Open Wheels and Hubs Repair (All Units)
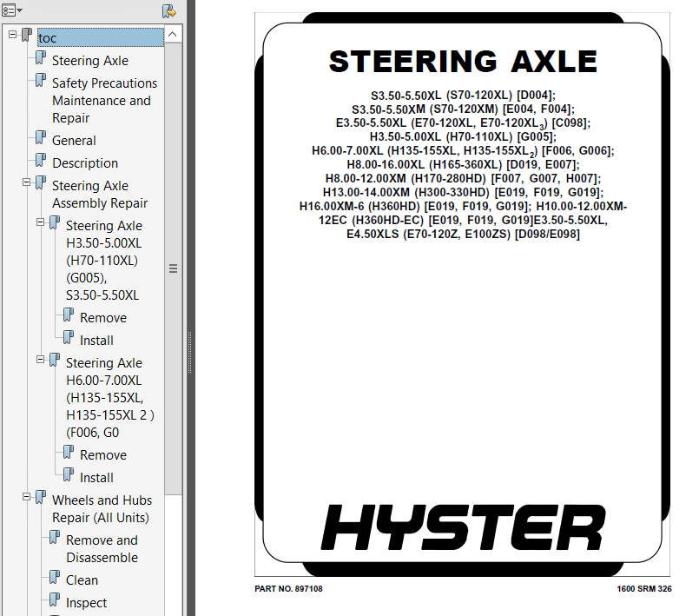 pyautogui.click(x=102, y=508)
